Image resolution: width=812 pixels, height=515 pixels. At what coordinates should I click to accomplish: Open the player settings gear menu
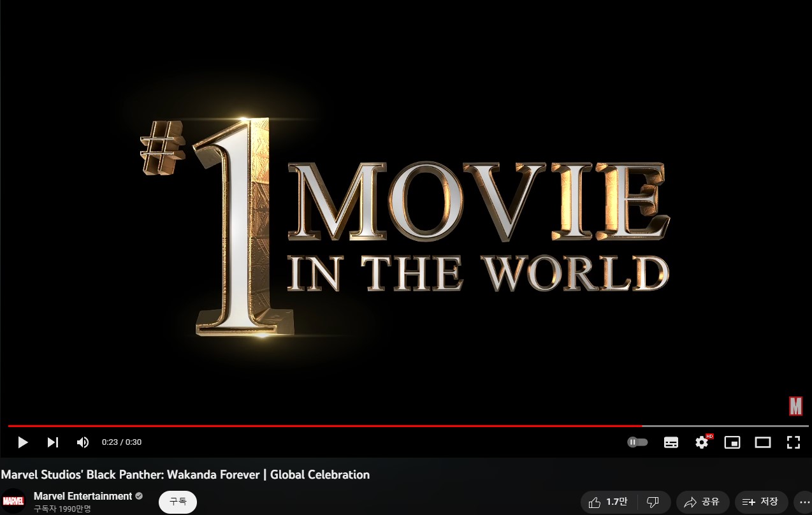point(702,442)
